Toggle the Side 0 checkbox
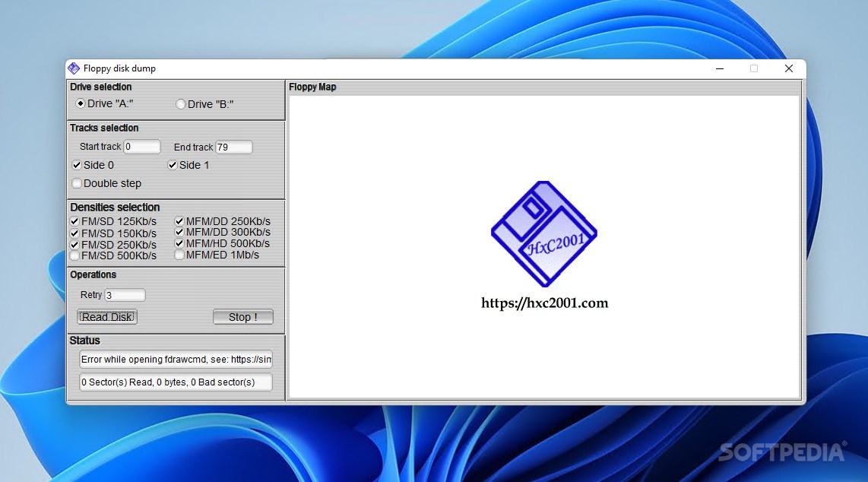The width and height of the screenshot is (868, 482). (77, 165)
